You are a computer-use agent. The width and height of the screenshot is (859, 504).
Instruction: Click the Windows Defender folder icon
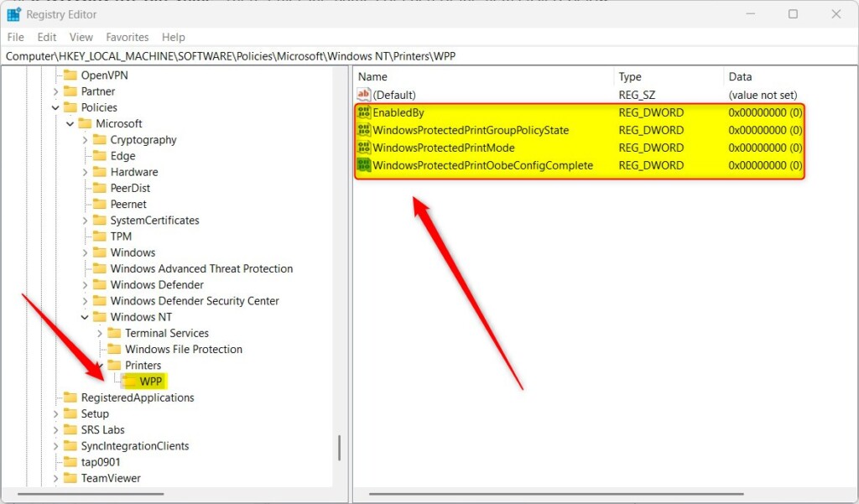(98, 284)
